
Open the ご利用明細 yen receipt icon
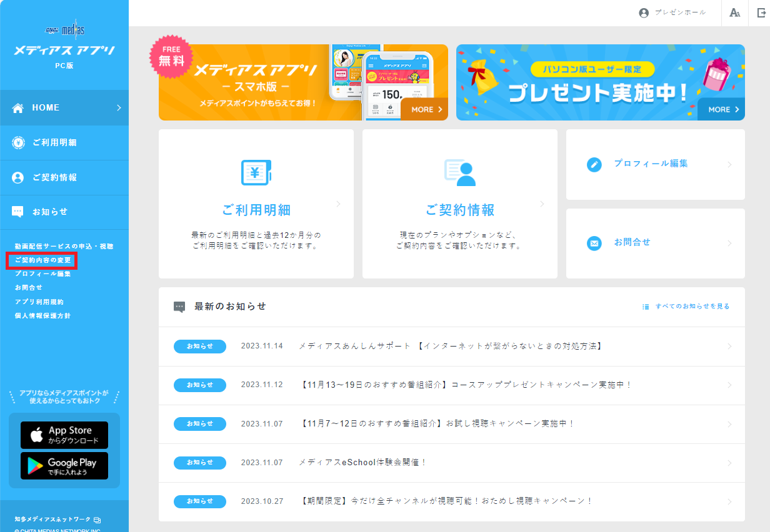tap(256, 172)
